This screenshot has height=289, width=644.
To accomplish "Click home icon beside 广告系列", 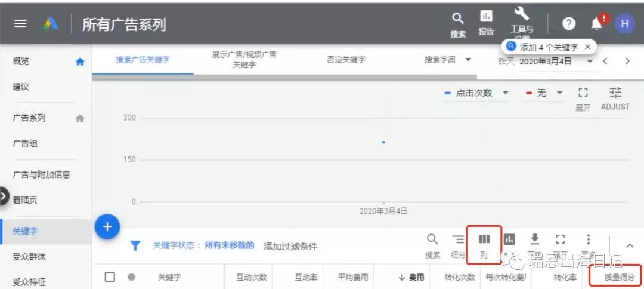I will [x=80, y=118].
